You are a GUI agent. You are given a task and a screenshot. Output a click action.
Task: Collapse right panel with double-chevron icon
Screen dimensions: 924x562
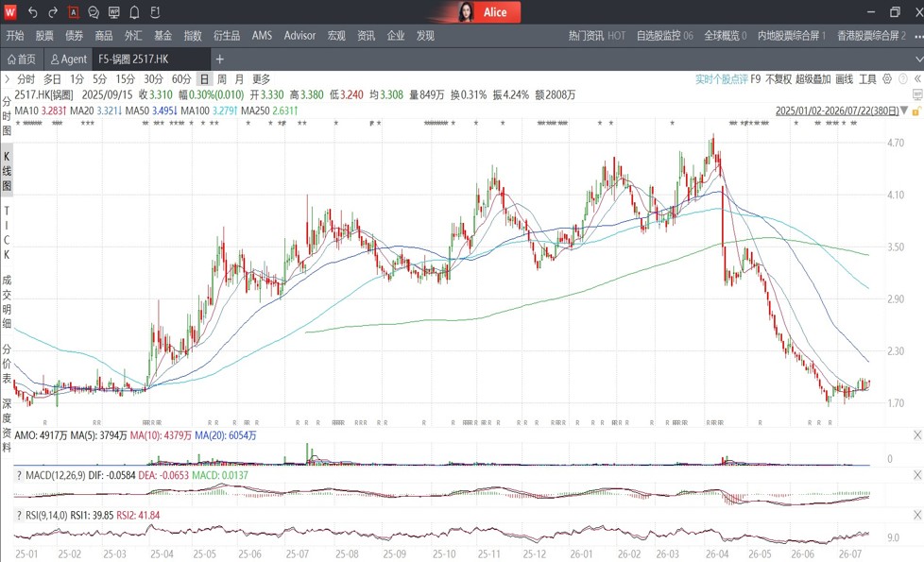pyautogui.click(x=917, y=79)
